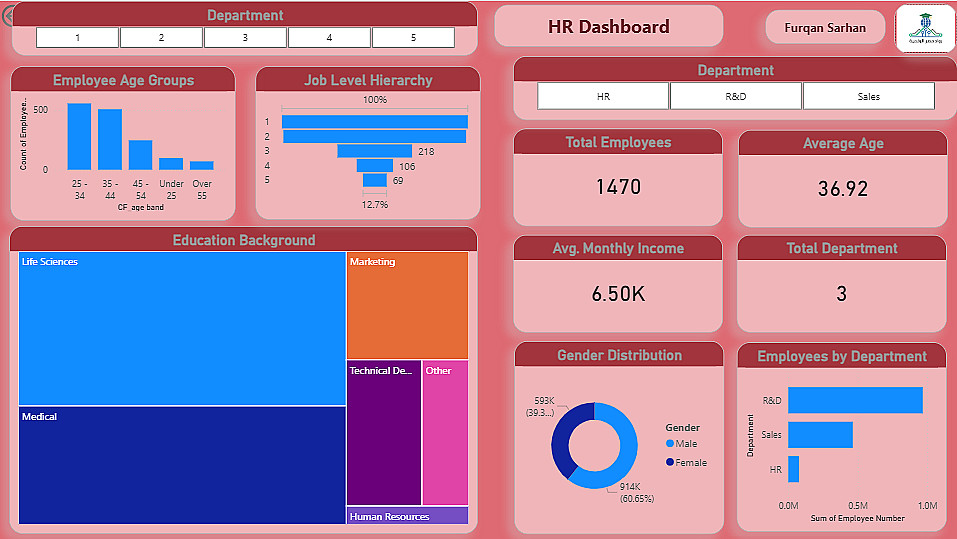Select the Technical Degree treemap tile
The height and width of the screenshot is (539, 957).
(x=384, y=433)
